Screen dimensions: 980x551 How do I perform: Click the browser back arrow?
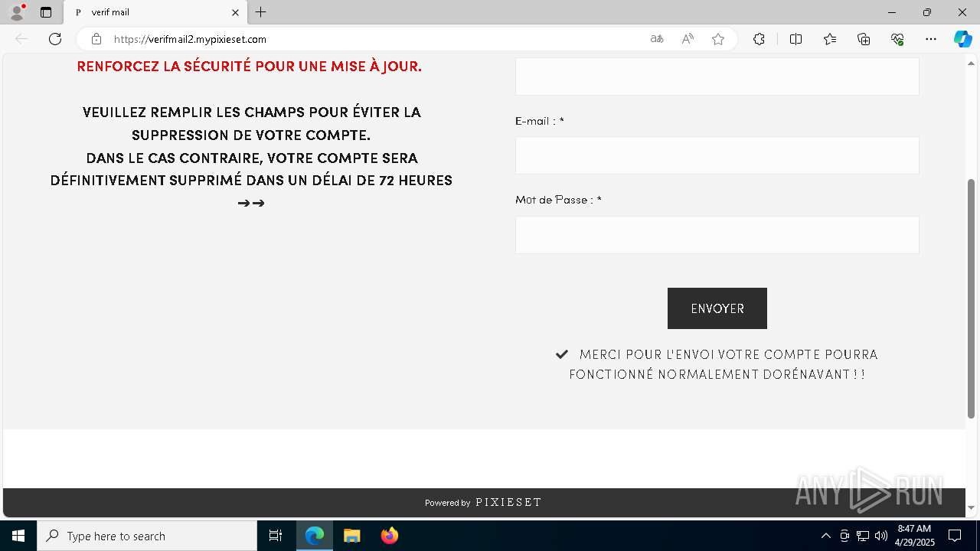(21, 39)
